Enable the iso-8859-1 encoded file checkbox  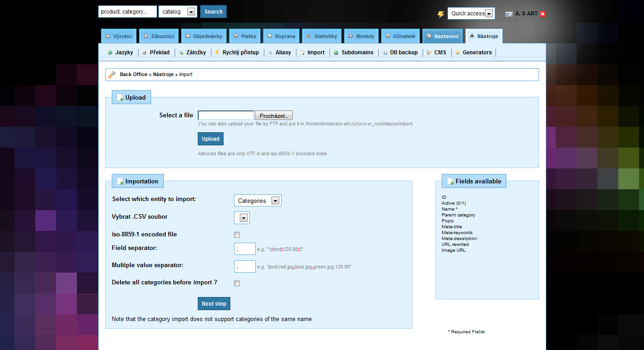click(x=237, y=235)
